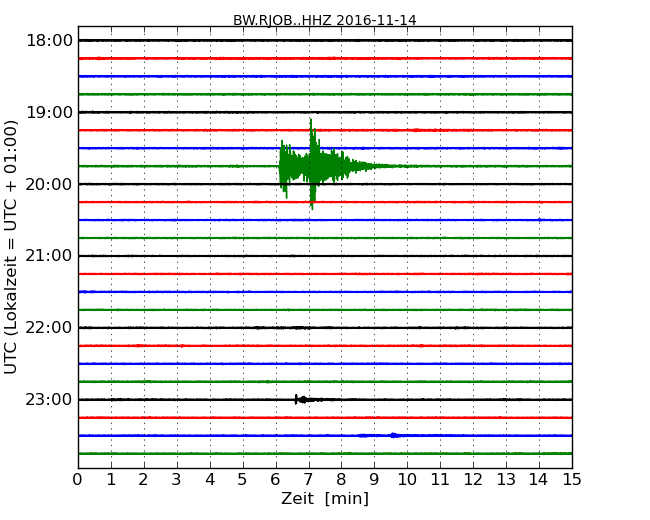Click the x-axis tick label 11
The width and height of the screenshot is (650, 520).
pos(440,480)
